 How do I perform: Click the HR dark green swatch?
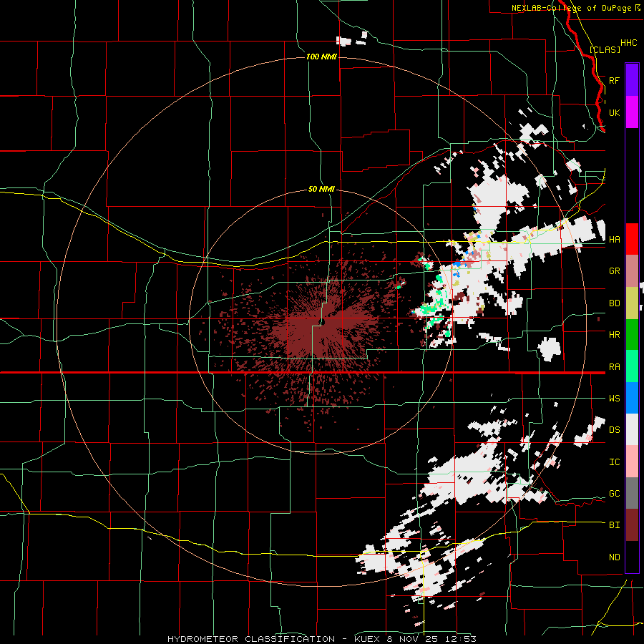click(632, 335)
